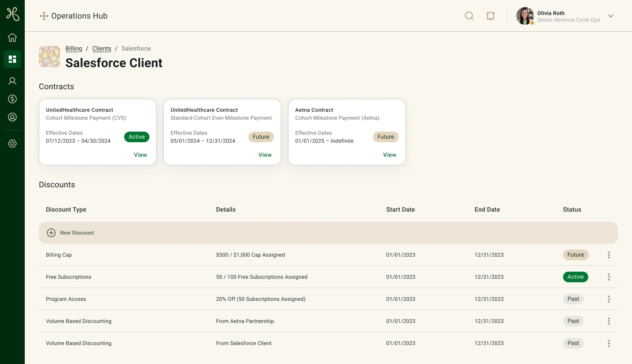Open the circled profile icon in the sidebar
632x364 pixels.
point(12,117)
